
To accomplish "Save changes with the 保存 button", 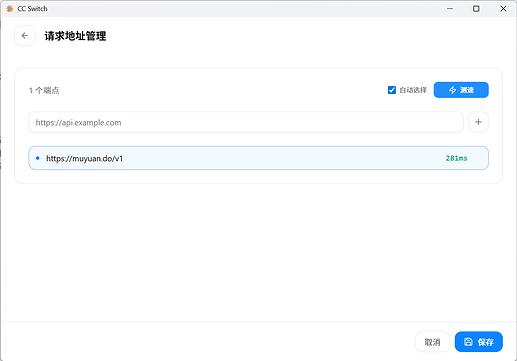I will pos(479,342).
